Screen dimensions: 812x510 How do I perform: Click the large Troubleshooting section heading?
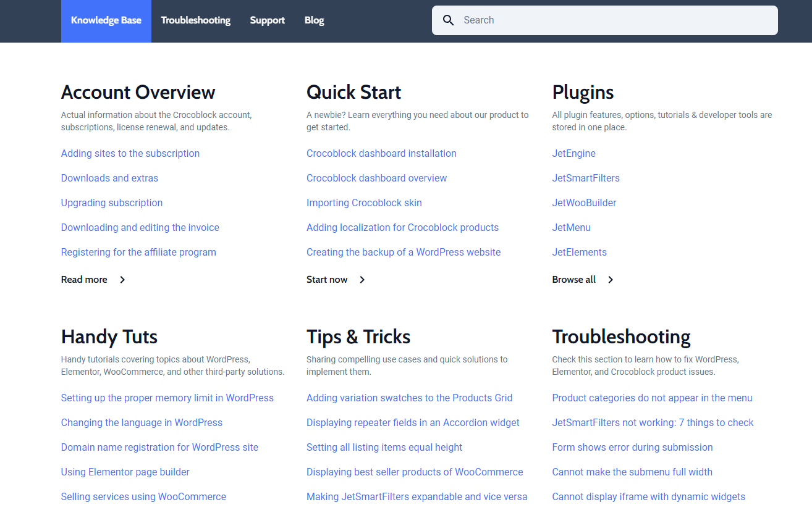coord(622,337)
